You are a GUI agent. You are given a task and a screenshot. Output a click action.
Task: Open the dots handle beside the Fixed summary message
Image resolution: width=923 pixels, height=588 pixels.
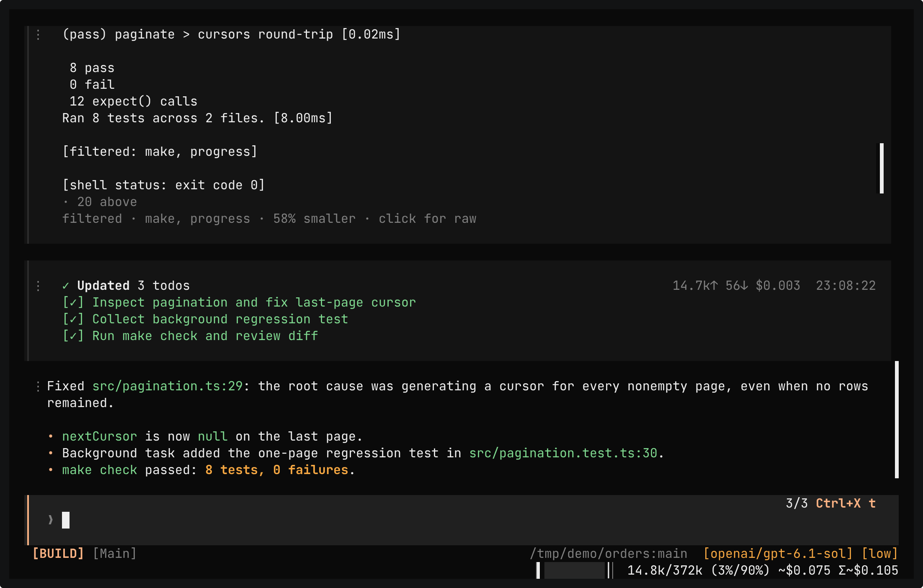coord(38,386)
